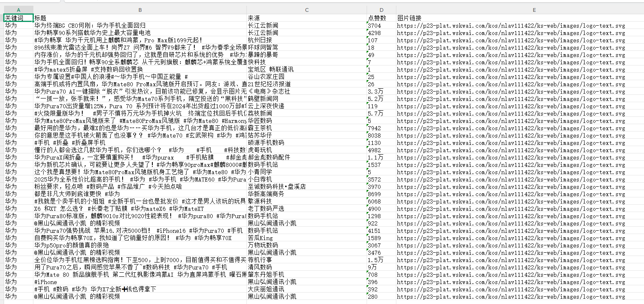Viewport: 644px width, 304px height.
Task: Select source cell 擎源科技
Action: click(x=307, y=201)
